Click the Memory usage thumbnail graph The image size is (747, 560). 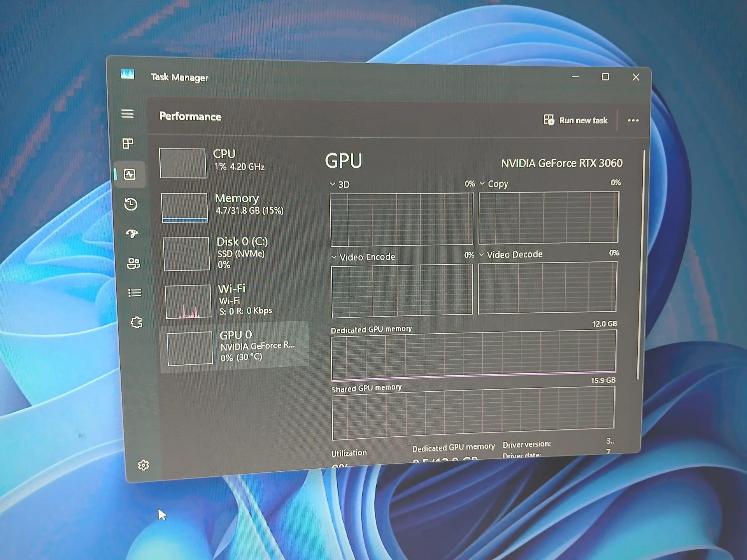pos(184,208)
